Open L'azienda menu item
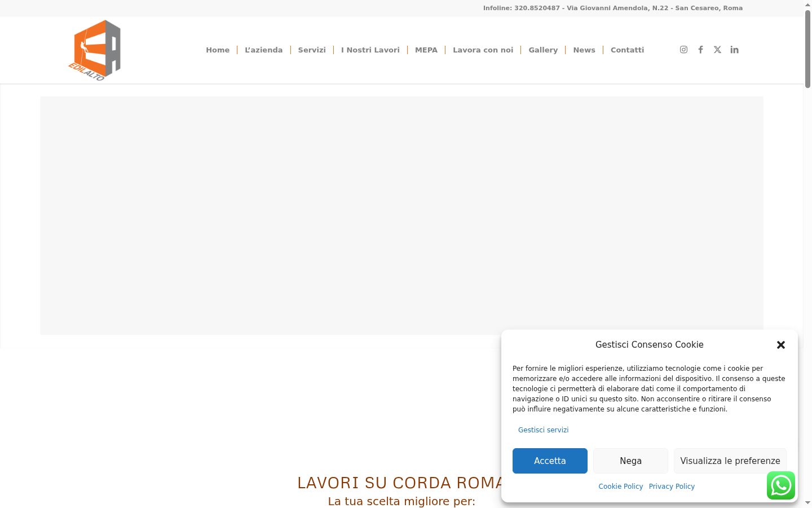 (x=263, y=50)
